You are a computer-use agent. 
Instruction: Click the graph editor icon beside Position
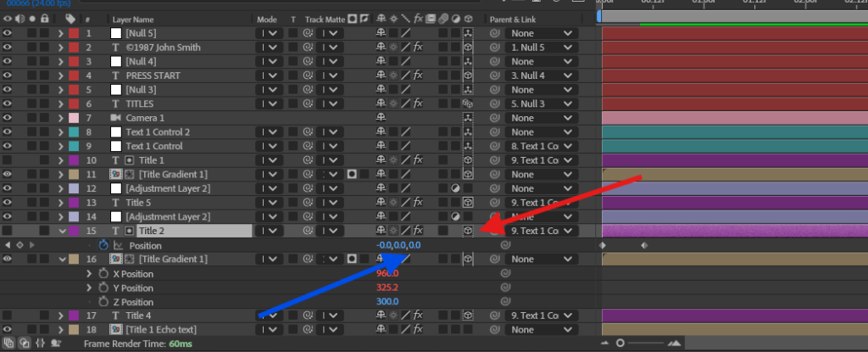tap(119, 245)
